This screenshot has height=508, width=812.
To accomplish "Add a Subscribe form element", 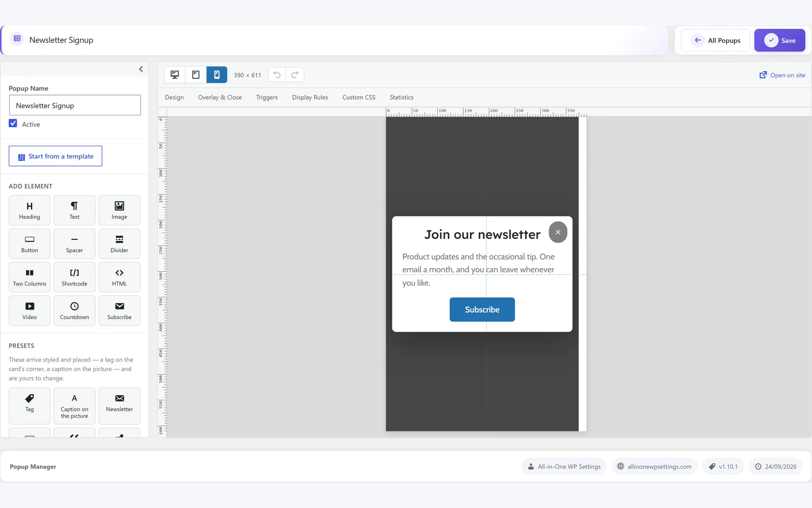I will 119,310.
